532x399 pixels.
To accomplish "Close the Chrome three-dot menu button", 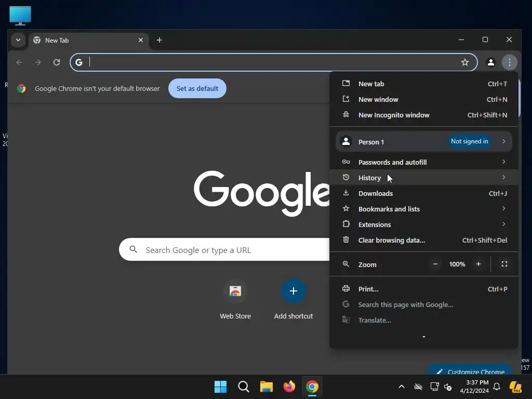I will (509, 62).
